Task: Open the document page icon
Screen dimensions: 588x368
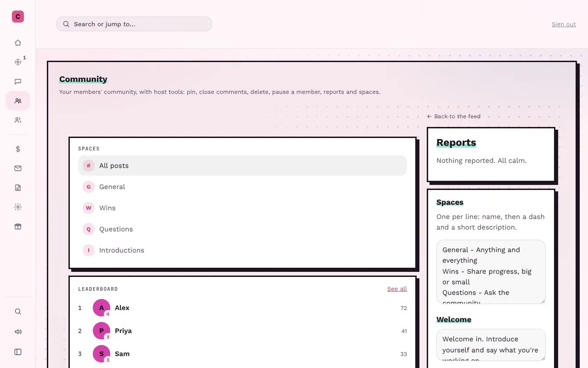Action: (x=18, y=188)
